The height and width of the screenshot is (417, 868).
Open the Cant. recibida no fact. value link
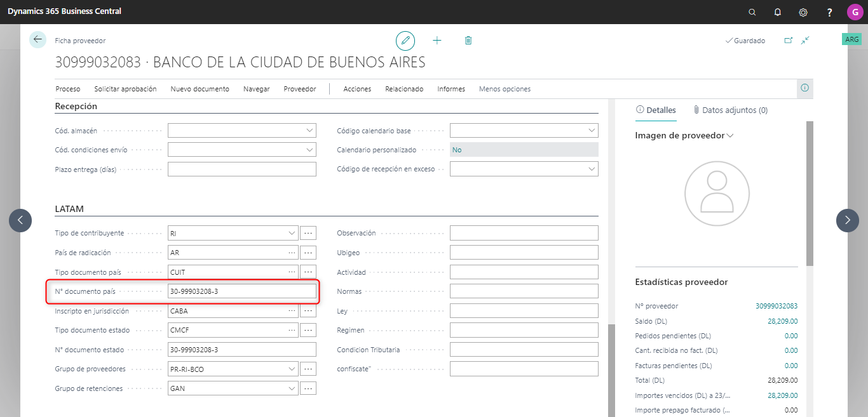coord(791,350)
